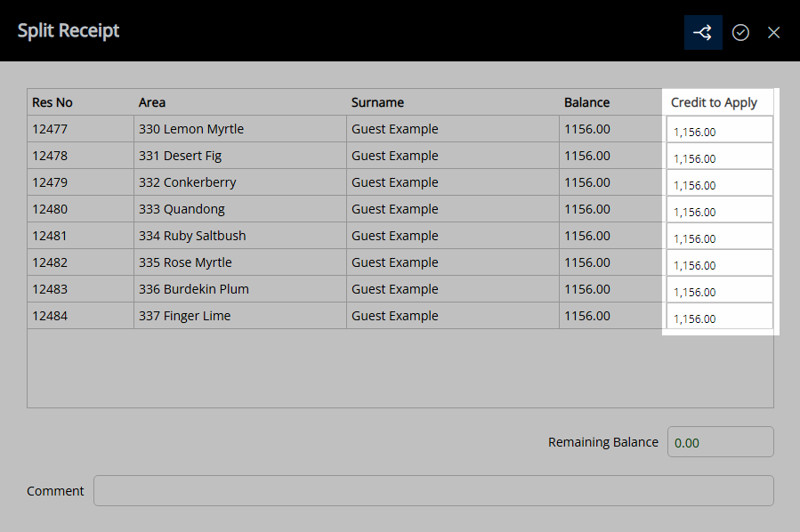Select reservation number 12481 cell
Screen dimensions: 800x532
81,236
